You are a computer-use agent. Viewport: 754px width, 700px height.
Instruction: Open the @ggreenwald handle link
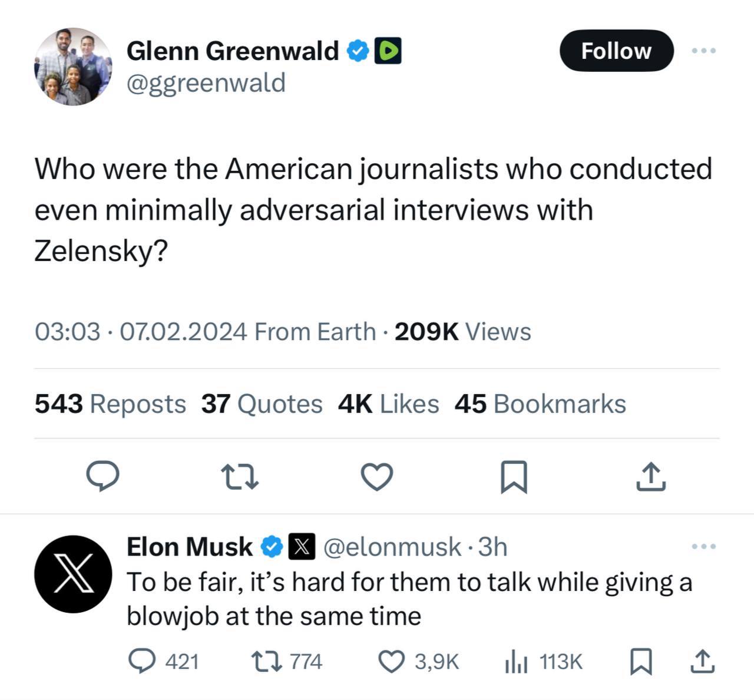[x=206, y=82]
